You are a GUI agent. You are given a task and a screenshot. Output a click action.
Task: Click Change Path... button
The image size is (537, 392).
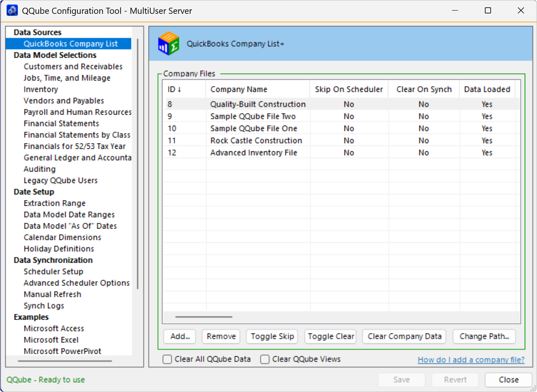click(484, 336)
